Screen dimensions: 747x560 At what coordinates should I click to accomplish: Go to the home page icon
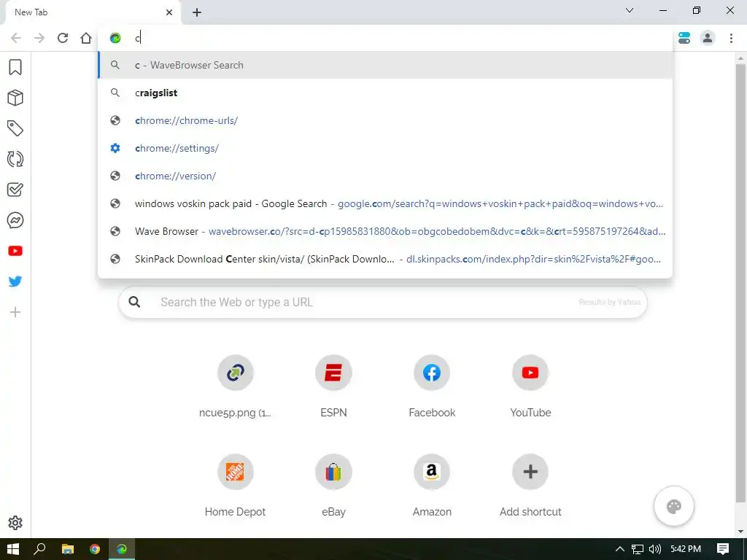click(86, 38)
